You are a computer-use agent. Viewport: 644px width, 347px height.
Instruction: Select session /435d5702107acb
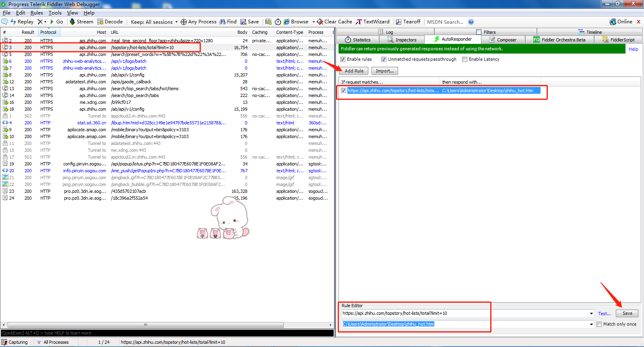click(167, 191)
